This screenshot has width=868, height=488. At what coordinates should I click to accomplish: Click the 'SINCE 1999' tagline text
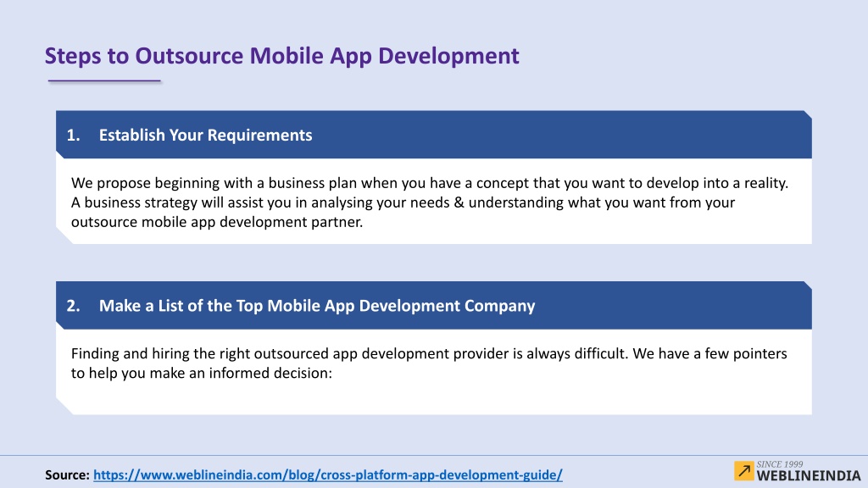(x=780, y=464)
